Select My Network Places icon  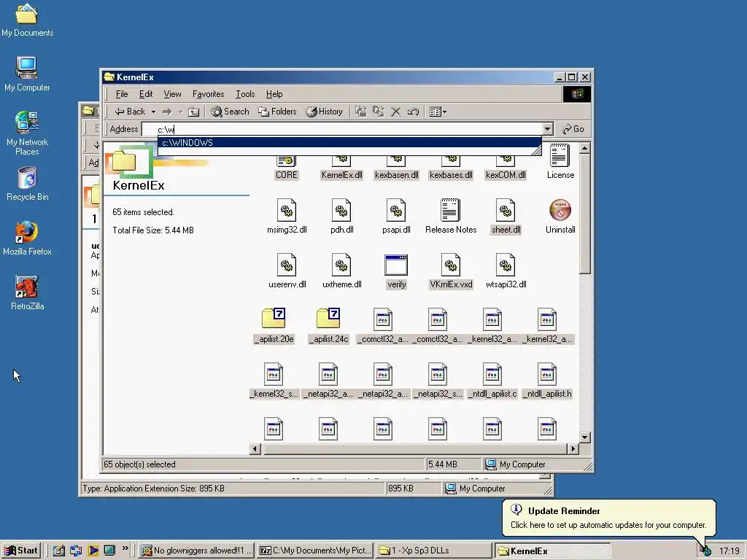pyautogui.click(x=27, y=133)
